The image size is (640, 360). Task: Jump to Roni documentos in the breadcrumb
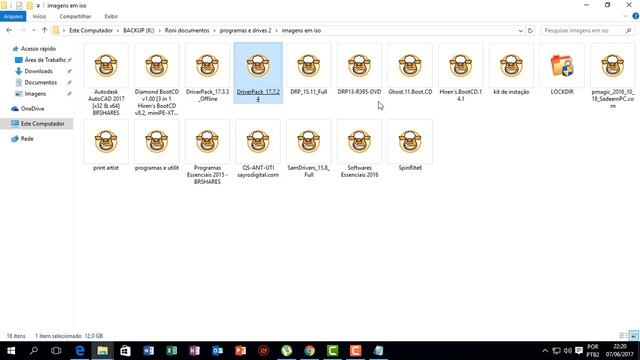[x=187, y=31]
